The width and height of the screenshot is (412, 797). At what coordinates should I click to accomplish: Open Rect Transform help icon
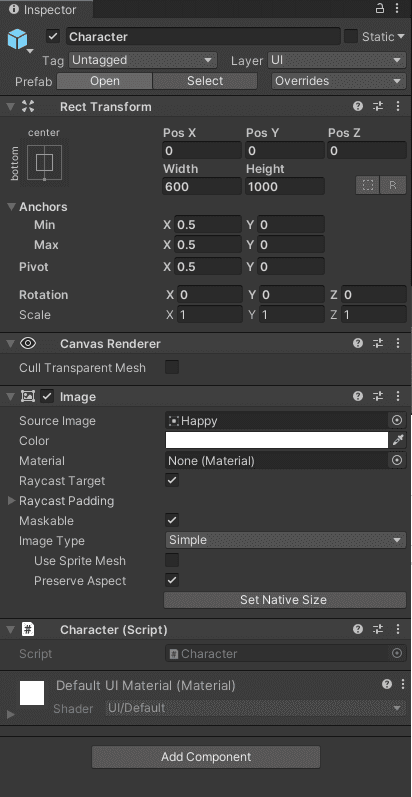click(358, 106)
